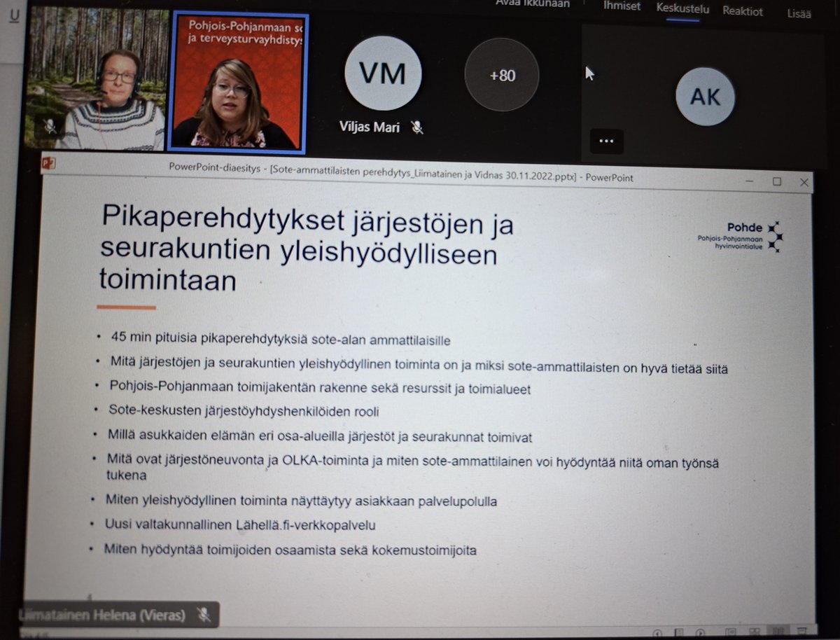This screenshot has width=840, height=640.
Task: Click the next-slide arrow in the slideshow toolbar
Action: pos(700,630)
